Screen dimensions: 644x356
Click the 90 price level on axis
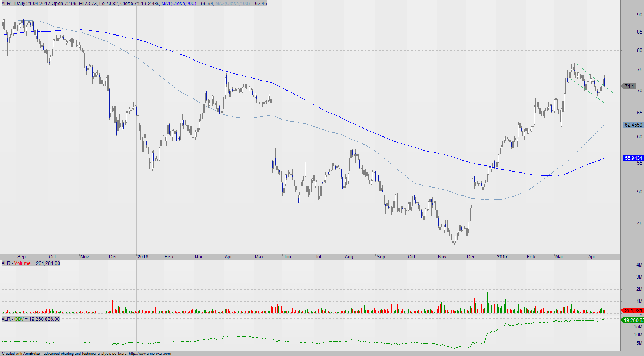coord(639,15)
